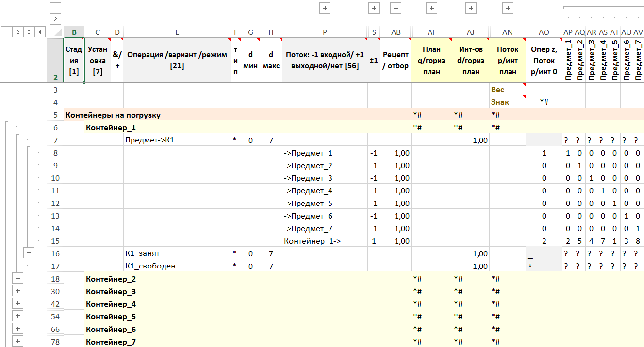The image size is (644, 347).
Task: Click column outline level 2 button
Action: [55, 19]
